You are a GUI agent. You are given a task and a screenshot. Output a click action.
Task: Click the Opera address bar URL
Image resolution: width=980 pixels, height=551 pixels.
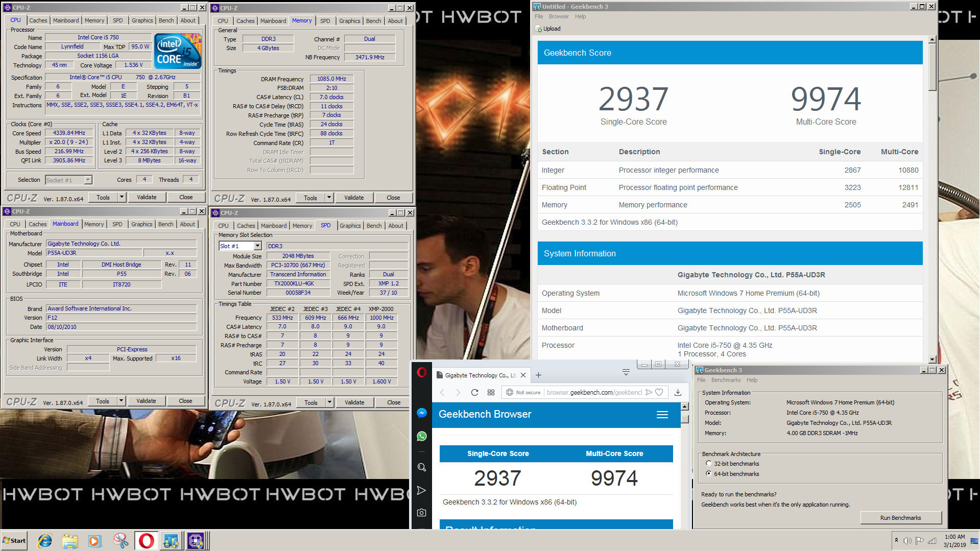coord(594,392)
